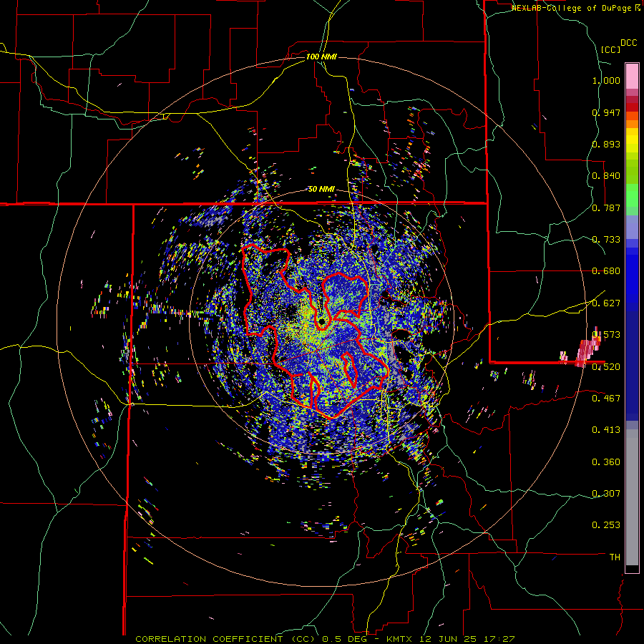
Task: Select the 0.360 legend value
Action: click(606, 462)
